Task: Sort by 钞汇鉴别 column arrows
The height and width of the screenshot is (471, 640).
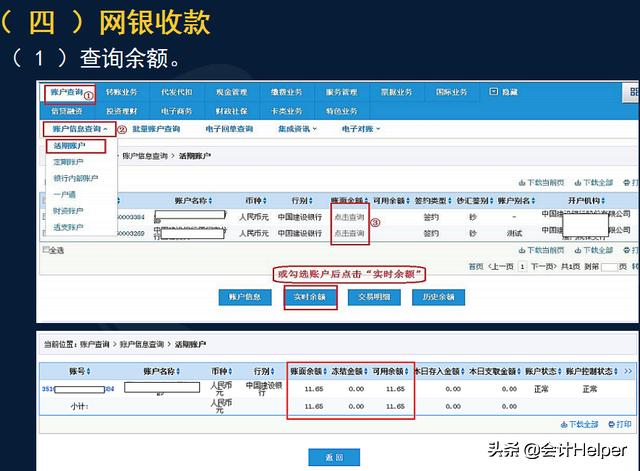Action: click(x=491, y=201)
